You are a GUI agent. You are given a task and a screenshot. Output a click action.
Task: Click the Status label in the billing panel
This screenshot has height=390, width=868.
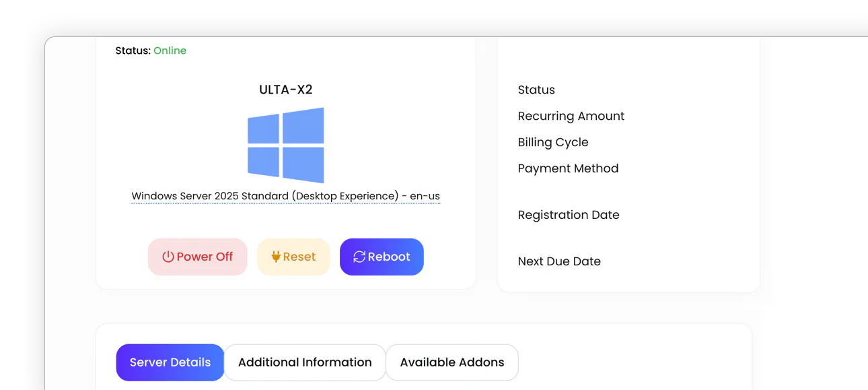(536, 90)
